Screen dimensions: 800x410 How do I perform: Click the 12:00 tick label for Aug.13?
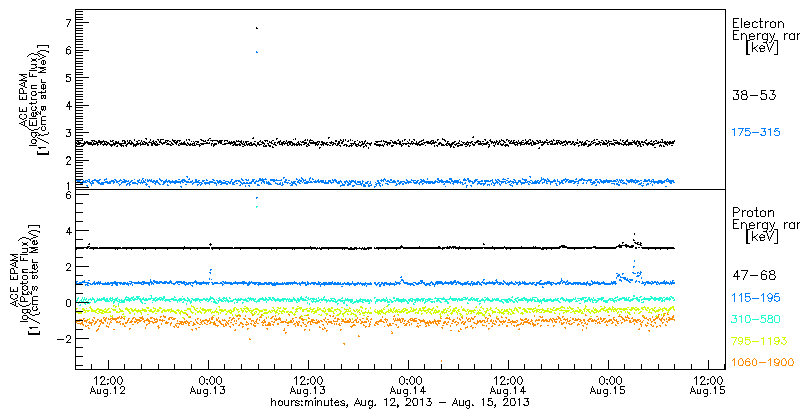(x=308, y=380)
